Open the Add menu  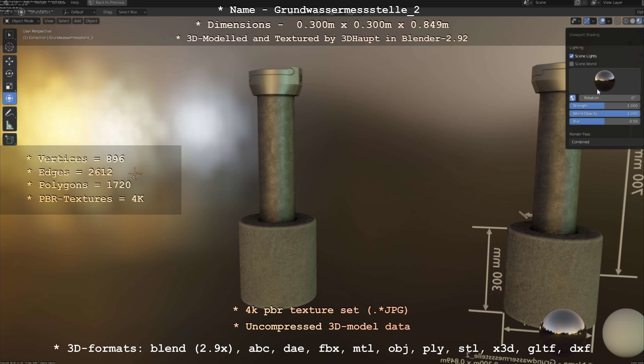pyautogui.click(x=77, y=21)
